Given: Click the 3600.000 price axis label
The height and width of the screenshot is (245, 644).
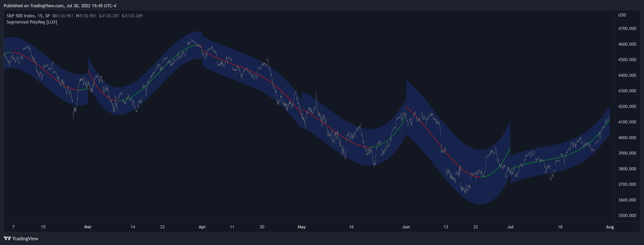Looking at the screenshot, I should coord(627,200).
